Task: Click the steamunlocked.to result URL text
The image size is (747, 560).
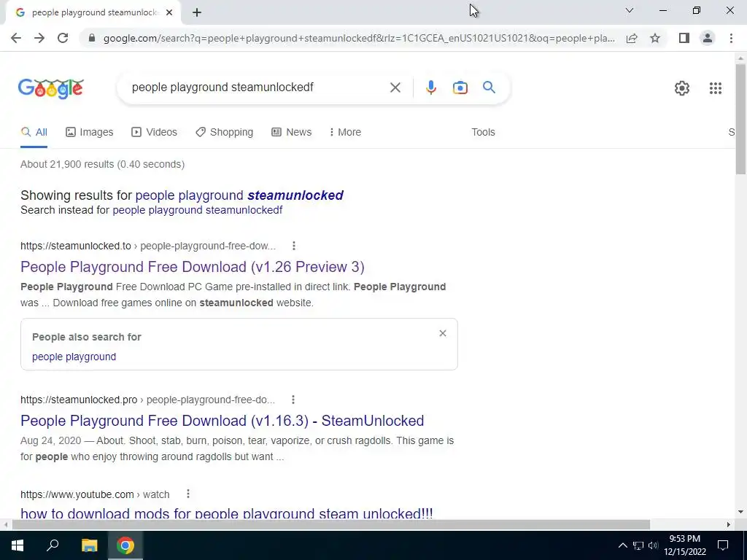Action: pyautogui.click(x=147, y=246)
